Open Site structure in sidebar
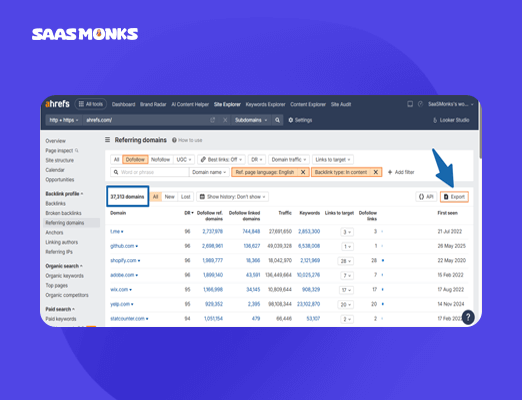This screenshot has width=522, height=400. [x=60, y=160]
